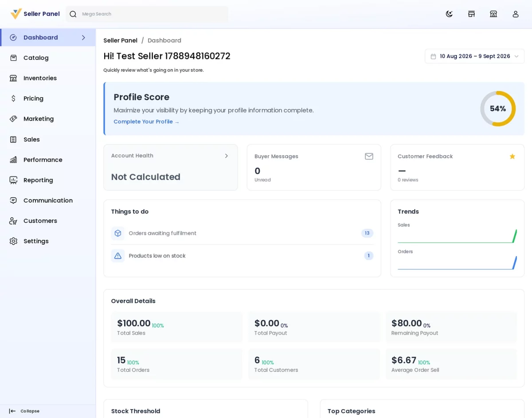Open Orders awaiting fulfilment item
Viewport: 532px width, 418px height.
pyautogui.click(x=242, y=233)
